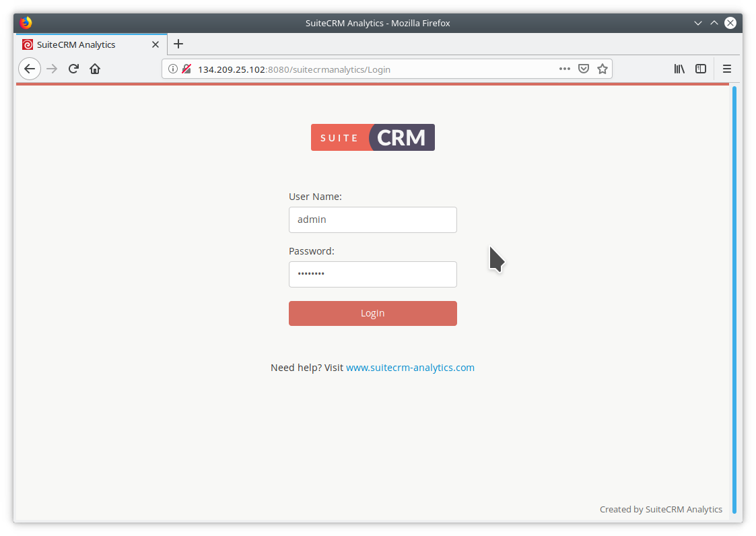
Task: Toggle the Firefox sidebar
Action: 701,69
